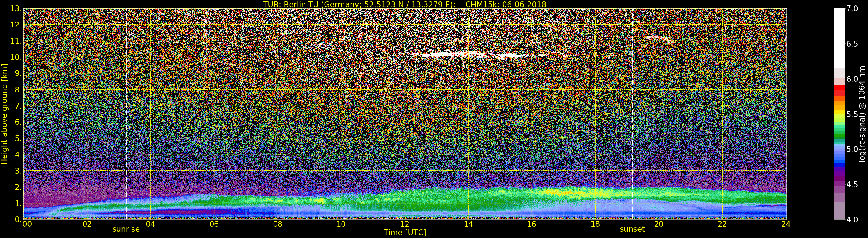Click the 'sunset' label below the time axis

[x=632, y=229]
